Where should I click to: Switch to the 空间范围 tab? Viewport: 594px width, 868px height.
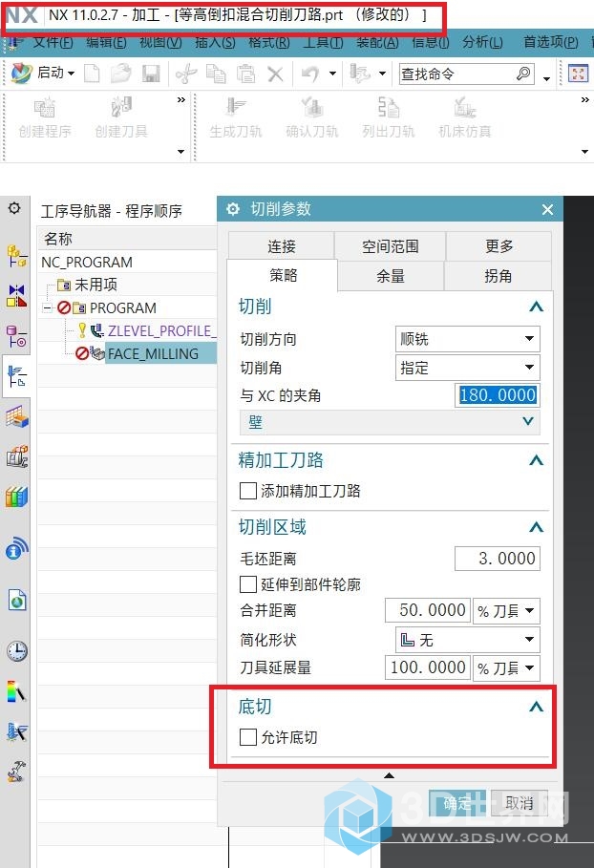click(x=390, y=246)
